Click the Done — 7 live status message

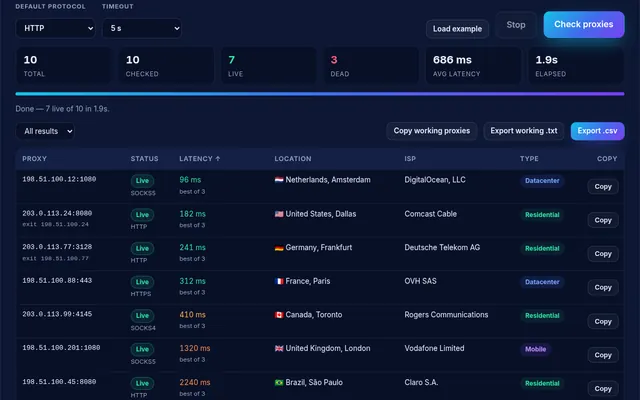pos(62,109)
